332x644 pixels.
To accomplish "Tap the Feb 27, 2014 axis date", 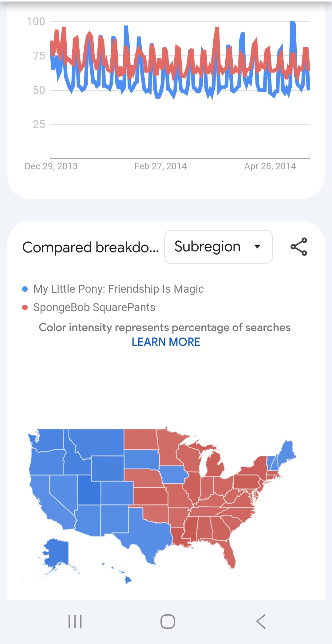I will click(x=160, y=166).
